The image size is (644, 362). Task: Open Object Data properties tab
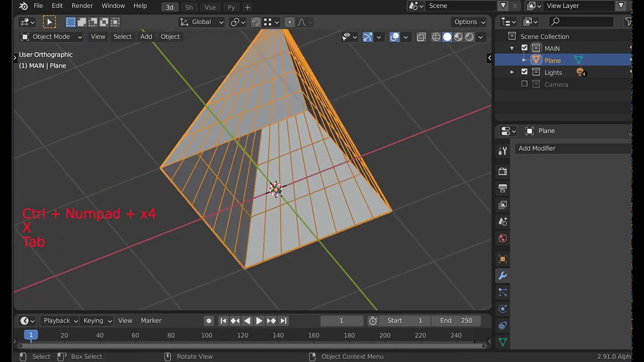(x=502, y=342)
